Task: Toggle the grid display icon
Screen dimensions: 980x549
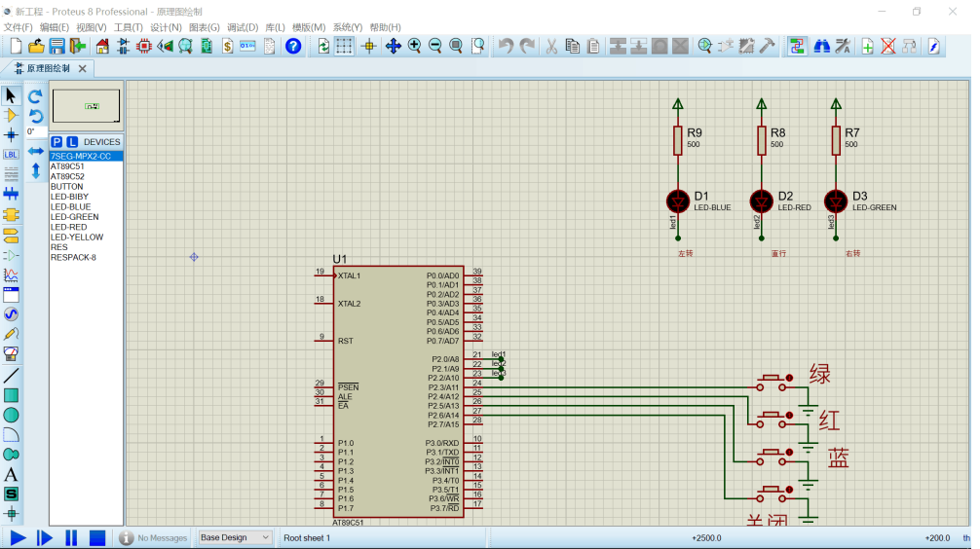Action: pos(344,46)
